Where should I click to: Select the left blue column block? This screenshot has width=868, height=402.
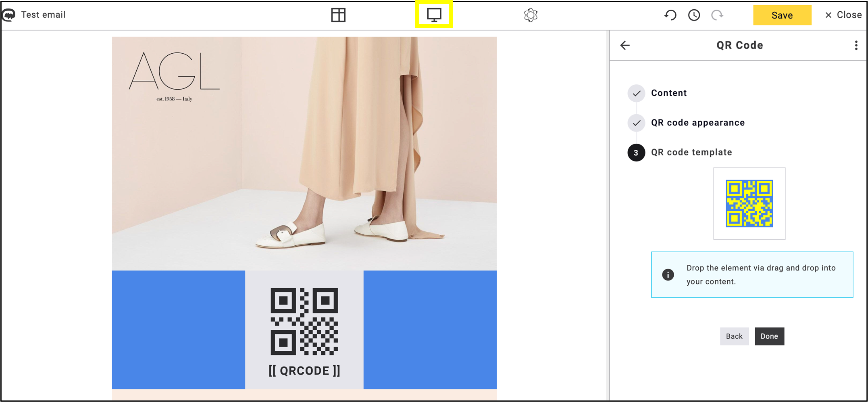click(178, 330)
